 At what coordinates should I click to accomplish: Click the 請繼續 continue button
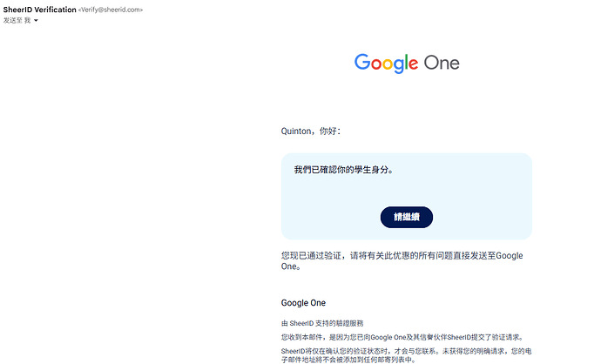406,217
